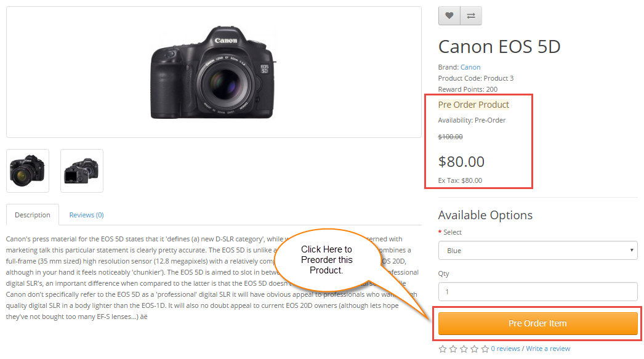Enlarge the main Canon camera image

pyautogui.click(x=214, y=72)
